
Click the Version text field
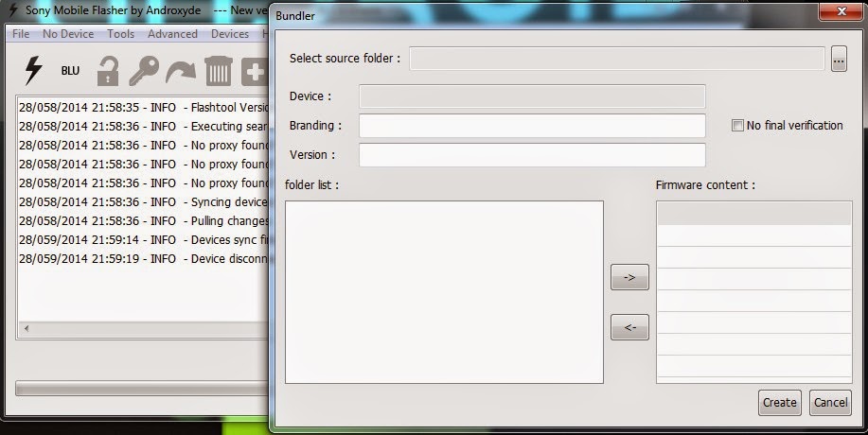click(x=532, y=155)
